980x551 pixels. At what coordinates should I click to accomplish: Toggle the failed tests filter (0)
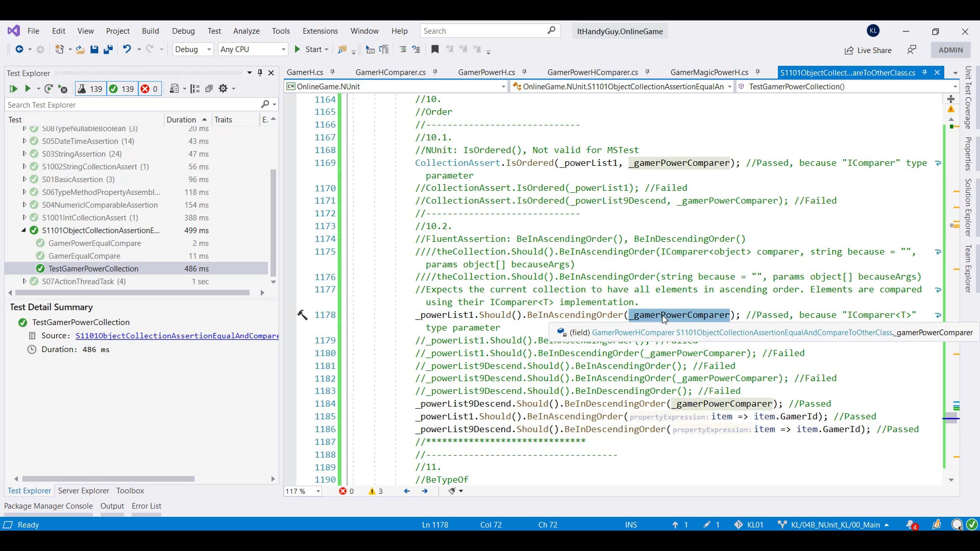click(150, 89)
